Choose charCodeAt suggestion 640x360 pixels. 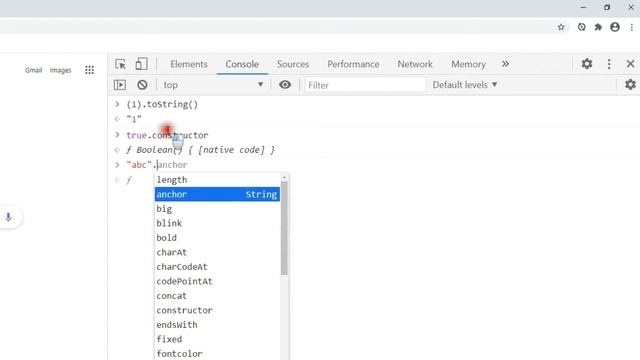coord(217,267)
